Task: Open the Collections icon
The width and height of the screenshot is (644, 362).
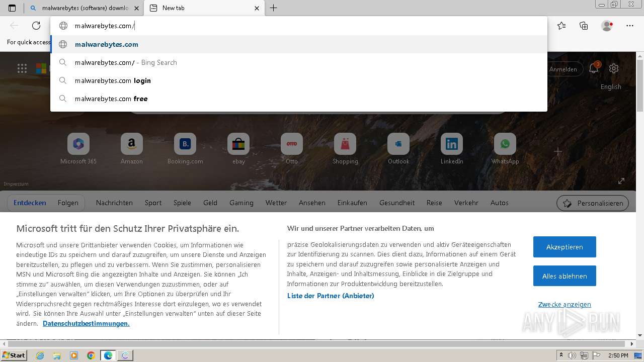Action: (584, 26)
